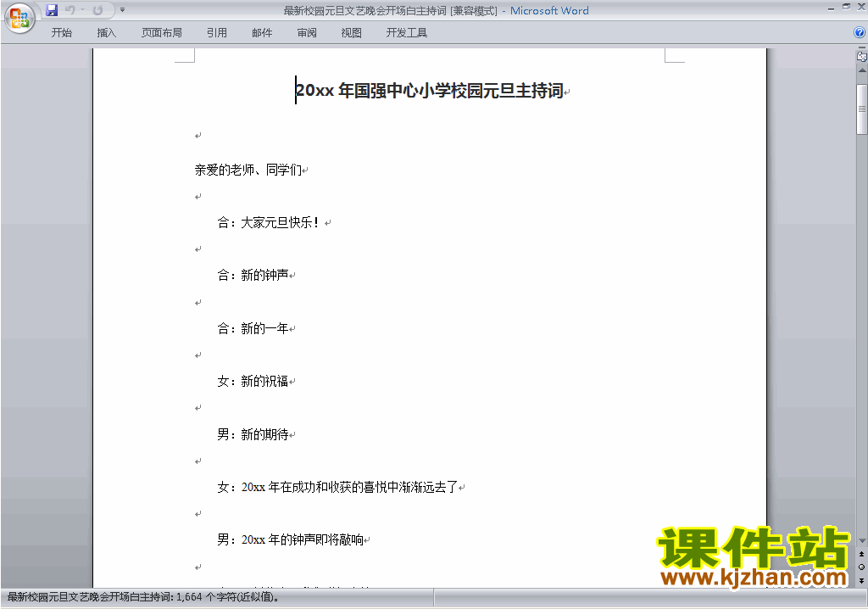Click the line 合:新的一年

(x=253, y=328)
